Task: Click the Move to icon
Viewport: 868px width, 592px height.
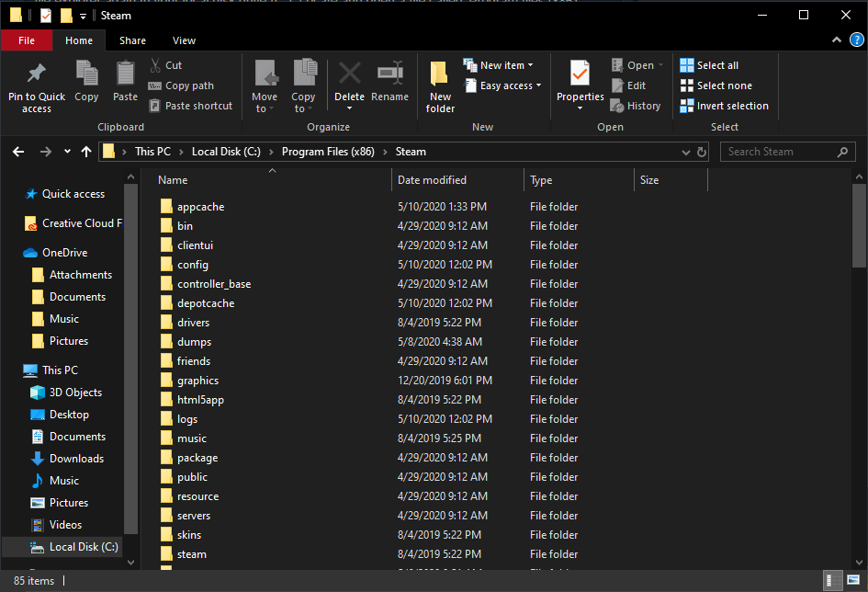Action: click(x=265, y=74)
